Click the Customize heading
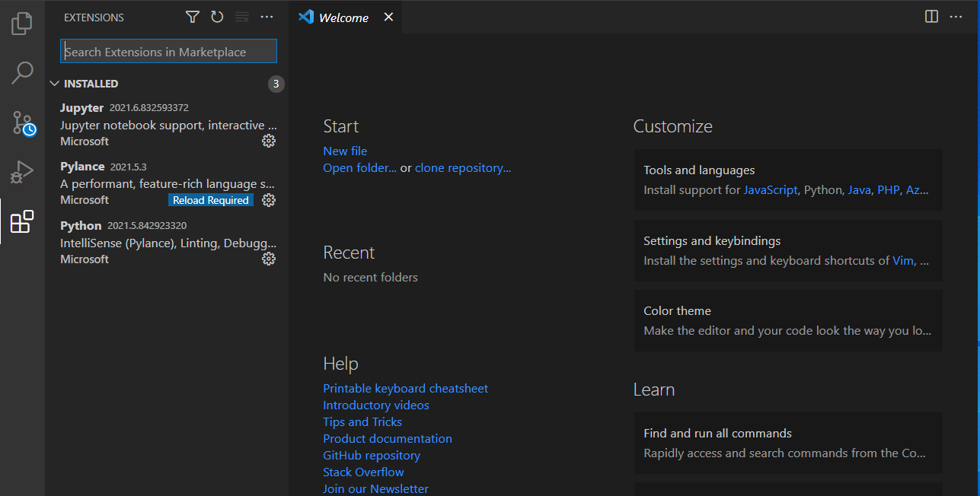Screen dimensions: 980x496 pyautogui.click(x=673, y=126)
